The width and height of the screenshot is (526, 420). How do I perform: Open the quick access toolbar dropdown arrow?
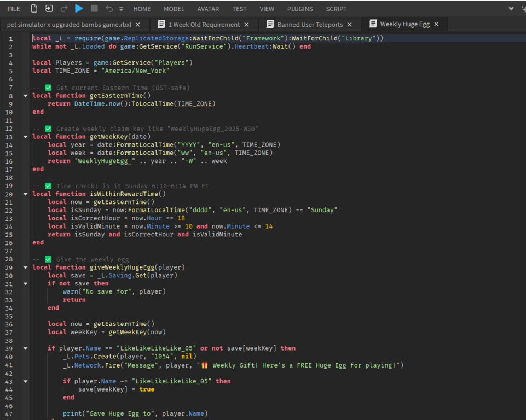tap(121, 9)
